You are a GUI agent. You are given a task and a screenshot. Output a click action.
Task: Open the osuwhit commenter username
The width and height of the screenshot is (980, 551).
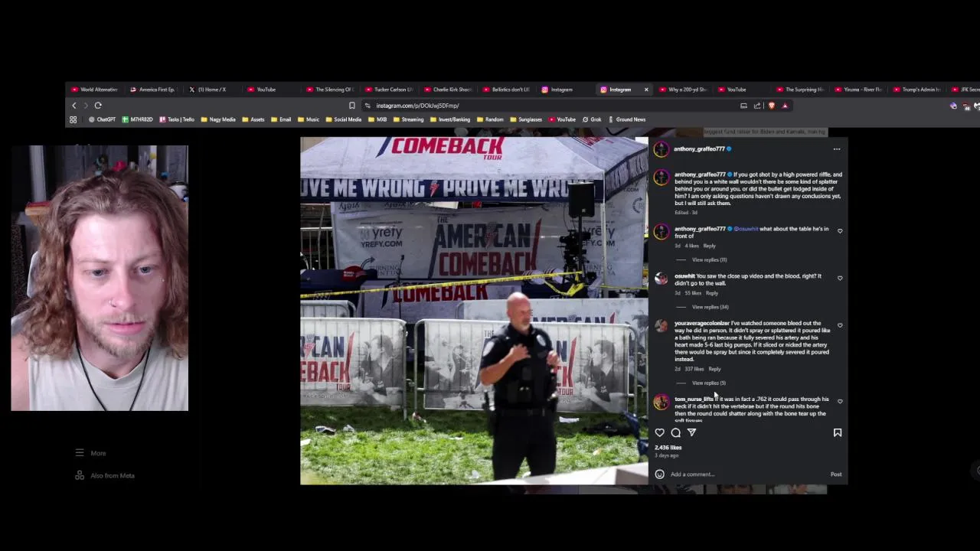(684, 276)
